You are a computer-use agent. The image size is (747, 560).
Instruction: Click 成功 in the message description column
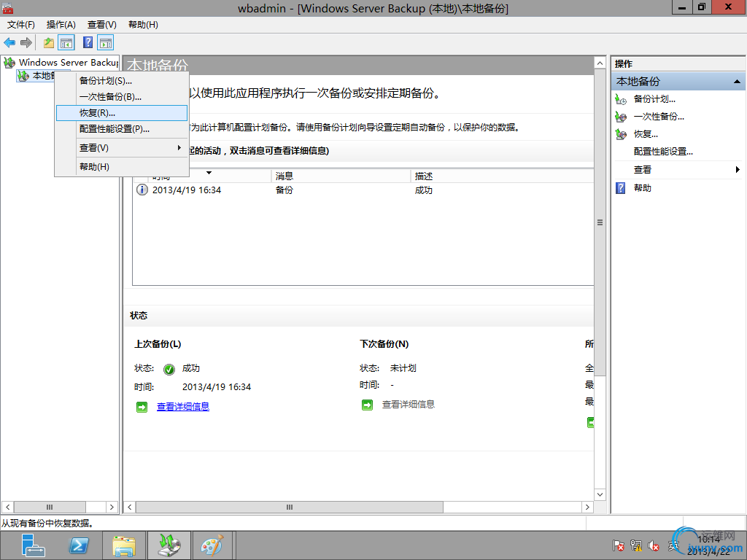424,190
